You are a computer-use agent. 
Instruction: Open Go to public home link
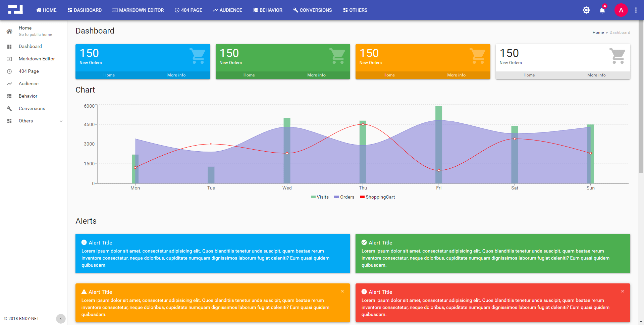point(35,35)
